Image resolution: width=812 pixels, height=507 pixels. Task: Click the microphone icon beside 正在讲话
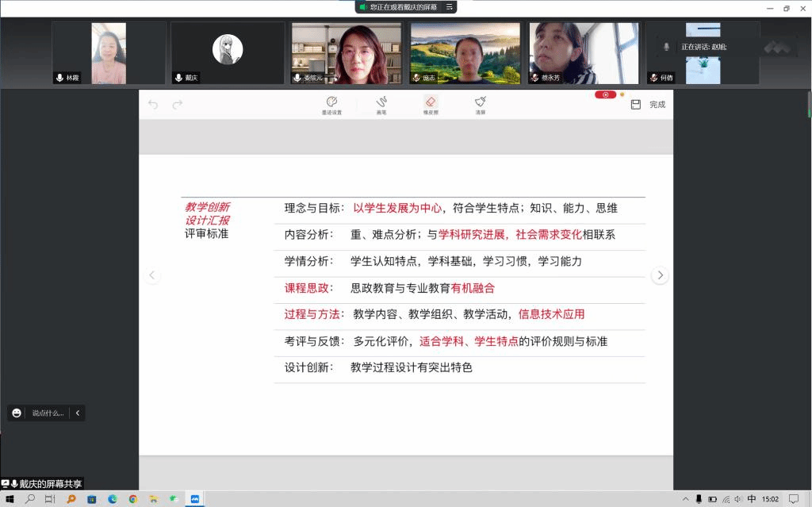click(x=666, y=47)
